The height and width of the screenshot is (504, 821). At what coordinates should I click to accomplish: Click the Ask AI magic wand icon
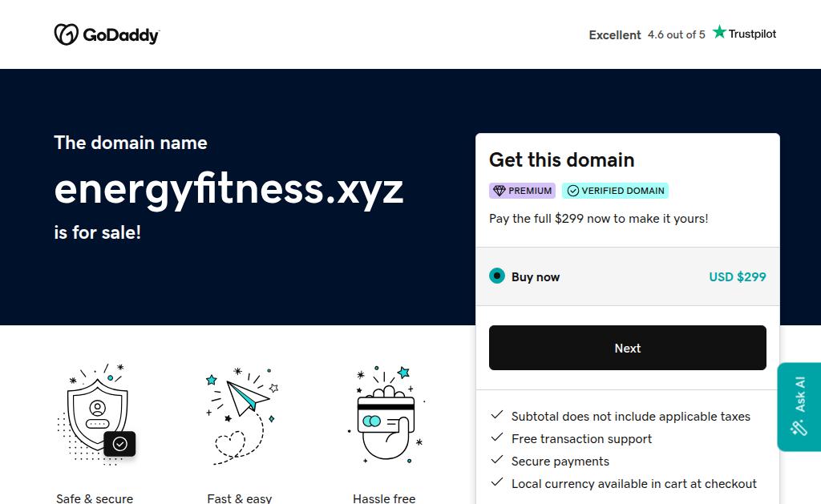coord(799,428)
